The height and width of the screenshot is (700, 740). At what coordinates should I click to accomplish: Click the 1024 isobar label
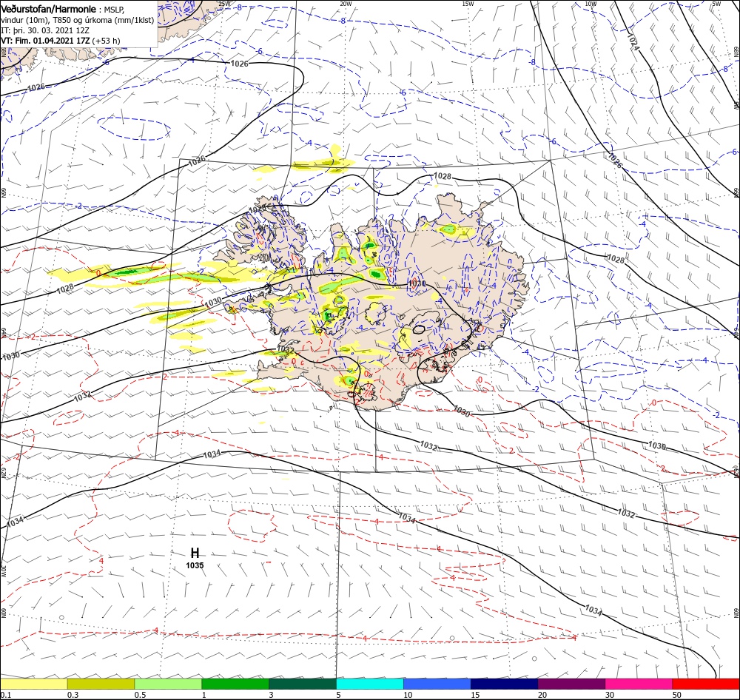(x=633, y=42)
